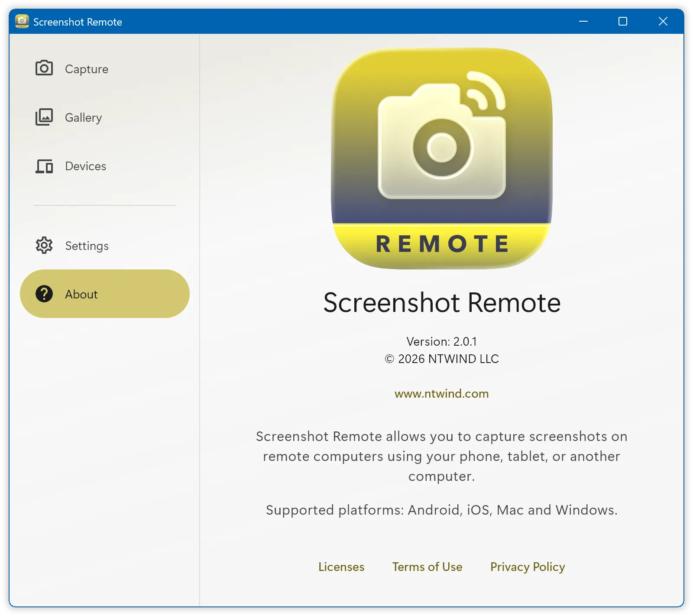
Task: Minimize the Screenshot Remote window
Action: [583, 21]
